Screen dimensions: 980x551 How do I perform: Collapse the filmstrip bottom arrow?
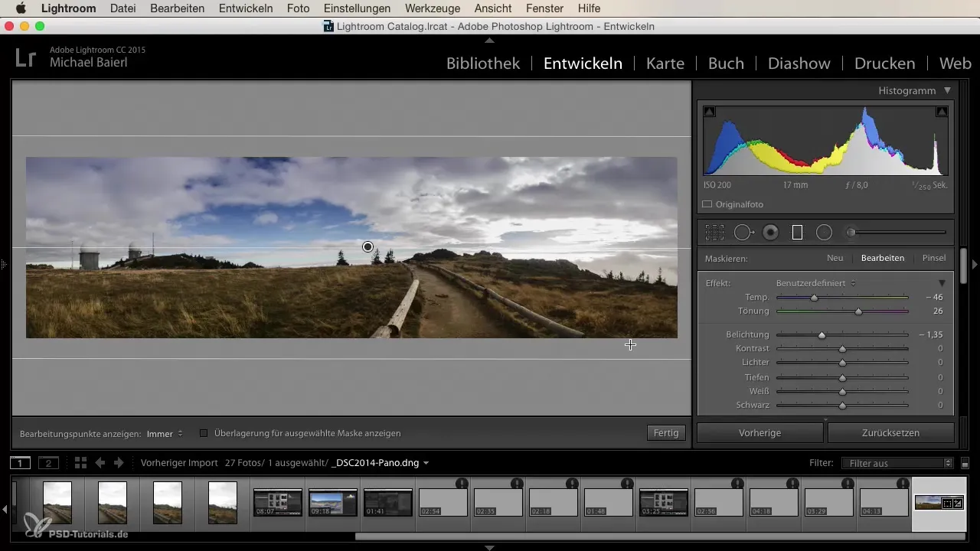click(x=490, y=547)
